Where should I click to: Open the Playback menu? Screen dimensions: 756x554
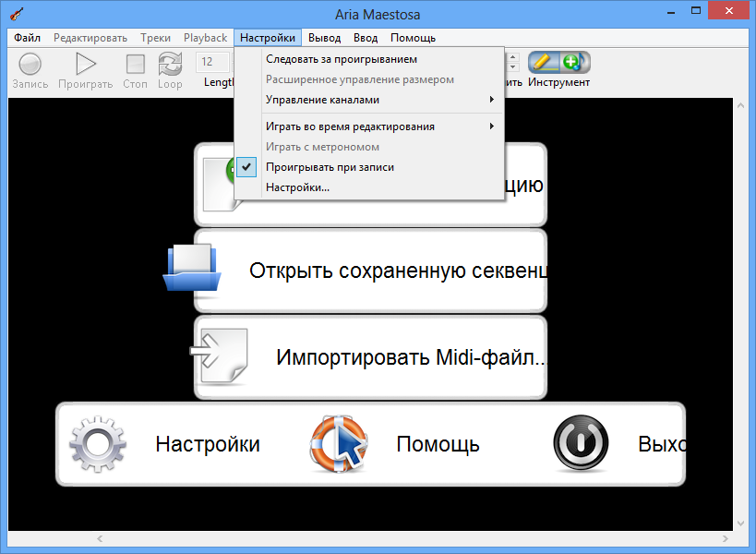pos(206,38)
